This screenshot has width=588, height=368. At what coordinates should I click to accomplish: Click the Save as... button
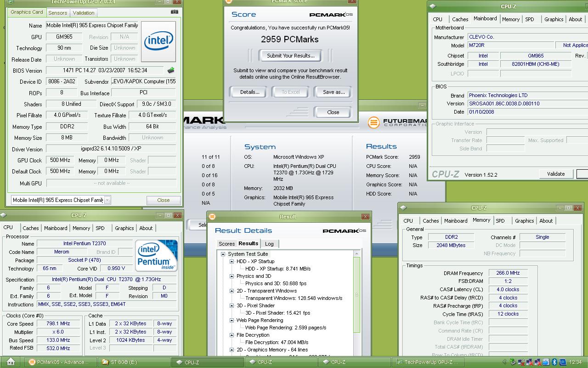point(334,92)
